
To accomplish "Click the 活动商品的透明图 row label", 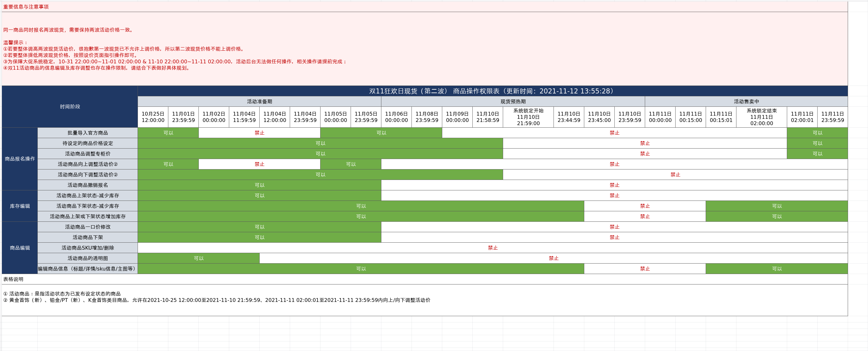I will click(87, 258).
